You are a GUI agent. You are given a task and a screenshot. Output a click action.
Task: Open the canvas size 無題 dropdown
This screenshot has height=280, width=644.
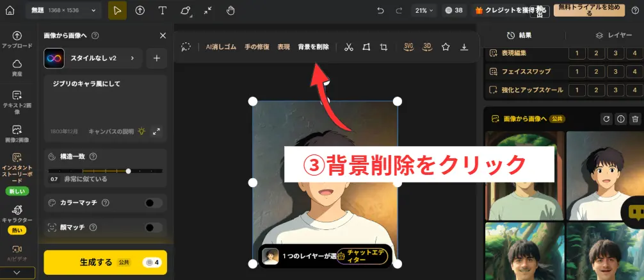pos(63,10)
